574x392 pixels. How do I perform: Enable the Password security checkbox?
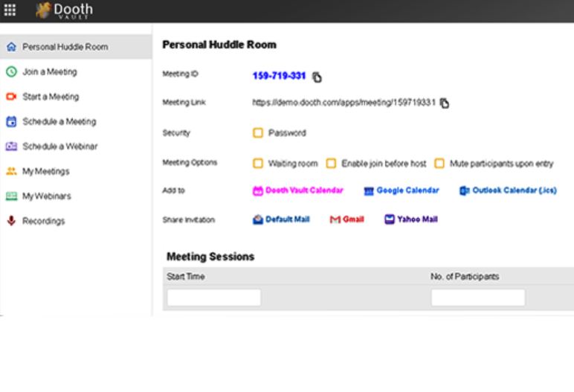[258, 133]
